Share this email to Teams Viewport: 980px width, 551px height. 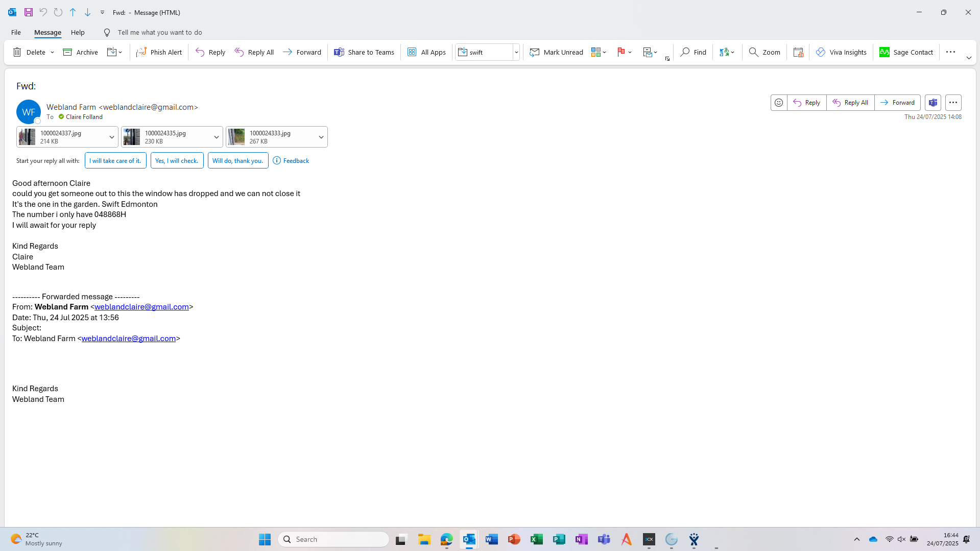(x=364, y=52)
